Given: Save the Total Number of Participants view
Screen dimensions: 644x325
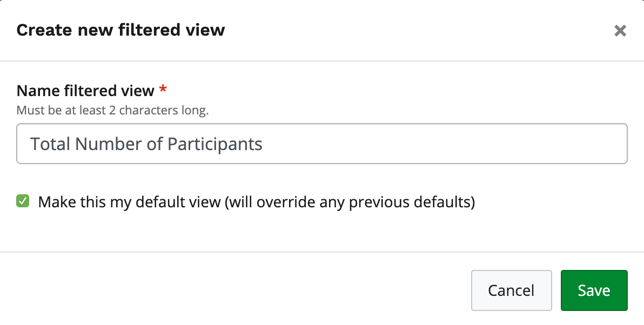Looking at the screenshot, I should (594, 290).
